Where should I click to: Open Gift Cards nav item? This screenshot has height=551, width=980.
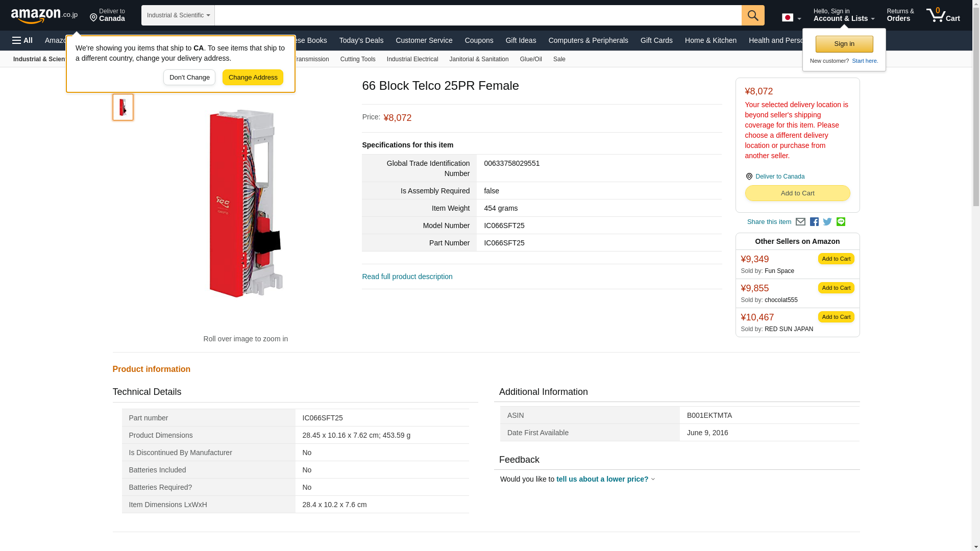(x=656, y=40)
